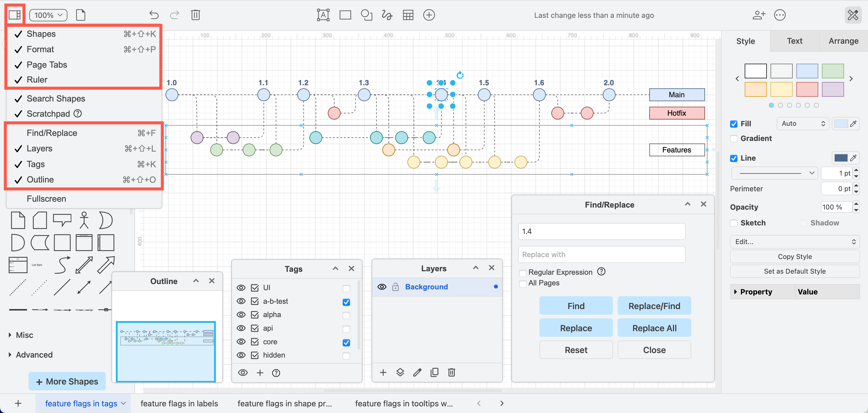
Task: Open the zoom level dropdown
Action: point(48,15)
